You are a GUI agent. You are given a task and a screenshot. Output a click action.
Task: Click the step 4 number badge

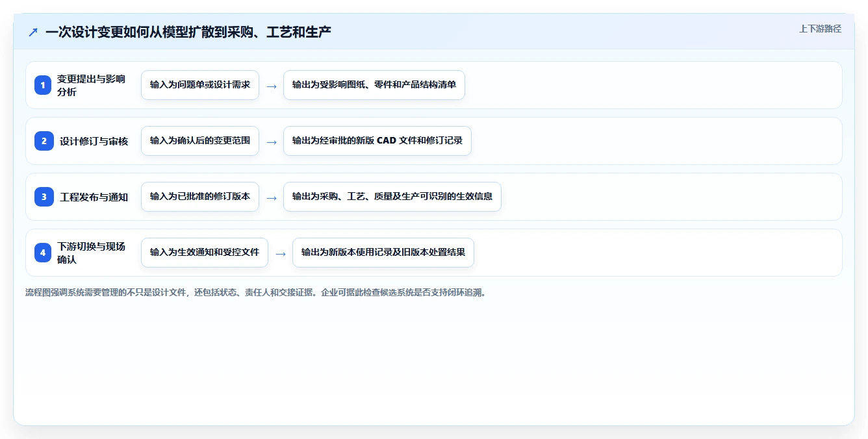[43, 253]
